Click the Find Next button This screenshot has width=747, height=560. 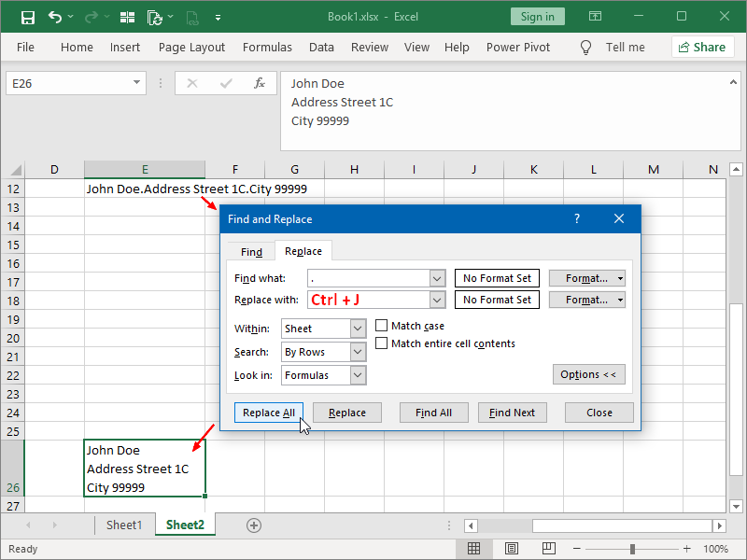pyautogui.click(x=512, y=412)
